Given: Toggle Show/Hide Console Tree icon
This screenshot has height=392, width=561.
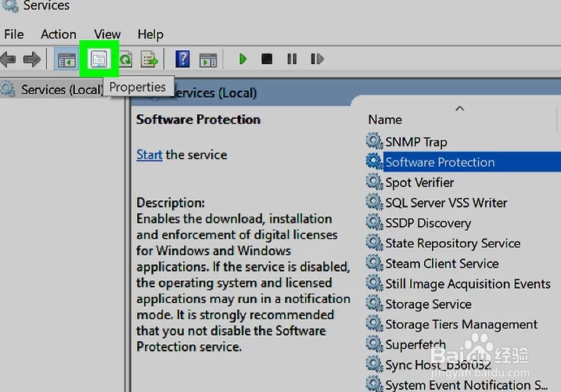Looking at the screenshot, I should pyautogui.click(x=67, y=59).
